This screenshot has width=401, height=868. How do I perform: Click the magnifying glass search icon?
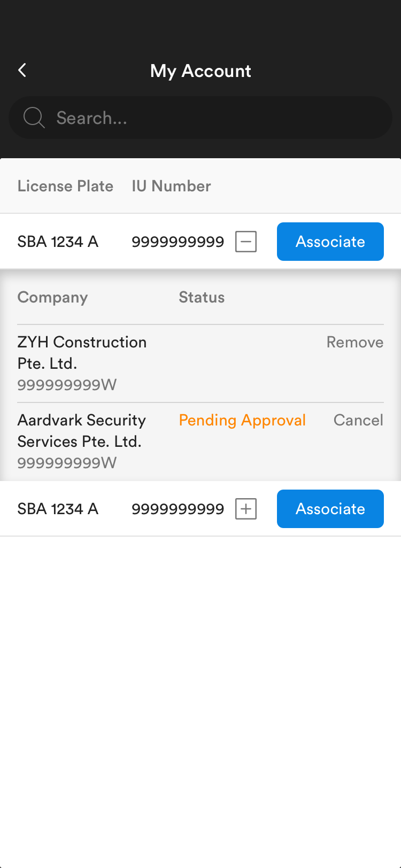click(34, 118)
